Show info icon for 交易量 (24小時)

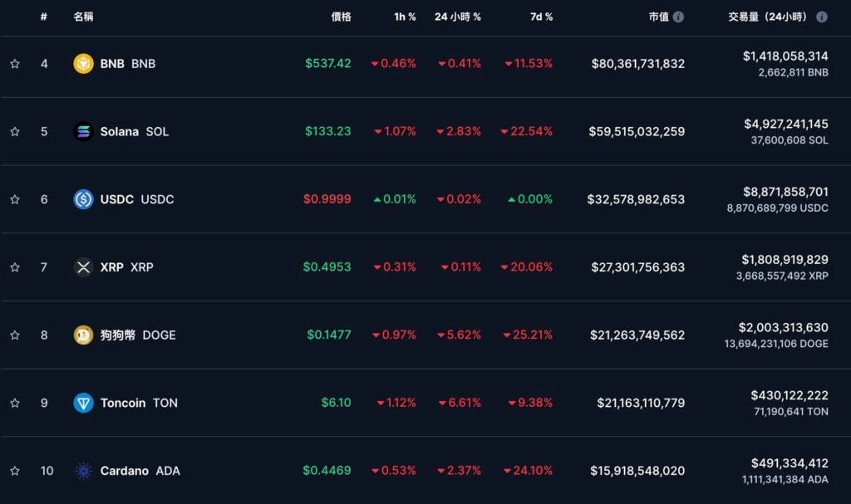tap(821, 17)
